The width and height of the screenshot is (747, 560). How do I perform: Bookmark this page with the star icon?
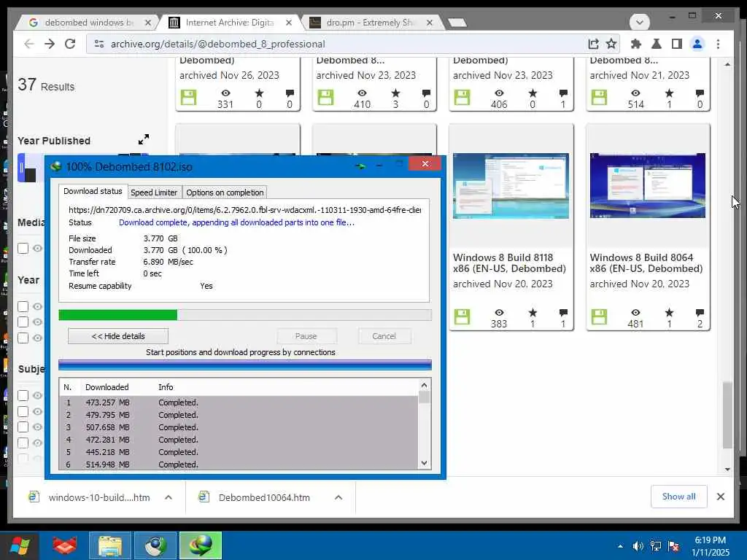[611, 44]
